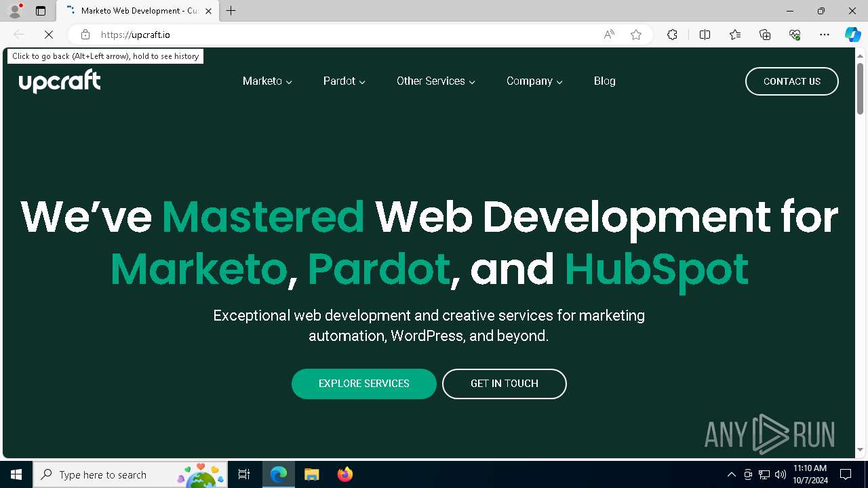The image size is (868, 488).
Task: Click the CONTACT US button
Action: point(792,81)
